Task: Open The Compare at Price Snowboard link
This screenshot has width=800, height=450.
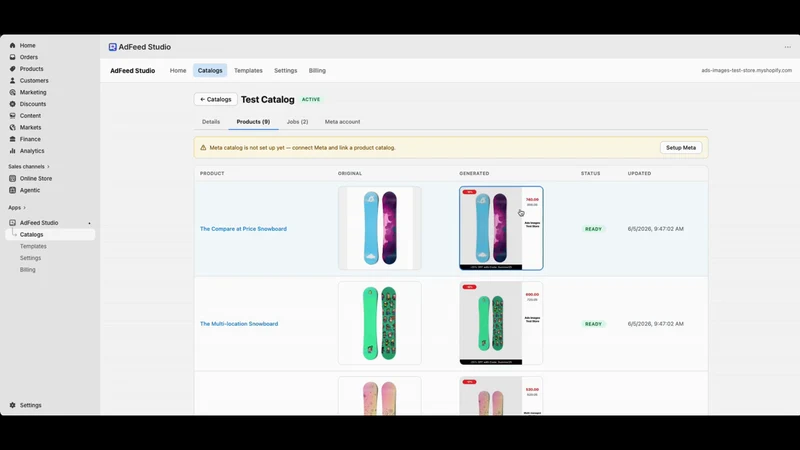Action: pos(243,229)
